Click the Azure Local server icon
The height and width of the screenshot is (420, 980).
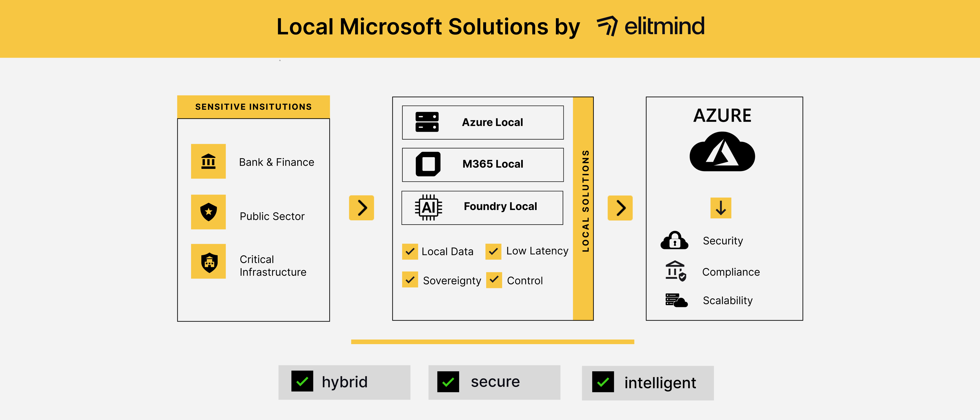[427, 122]
